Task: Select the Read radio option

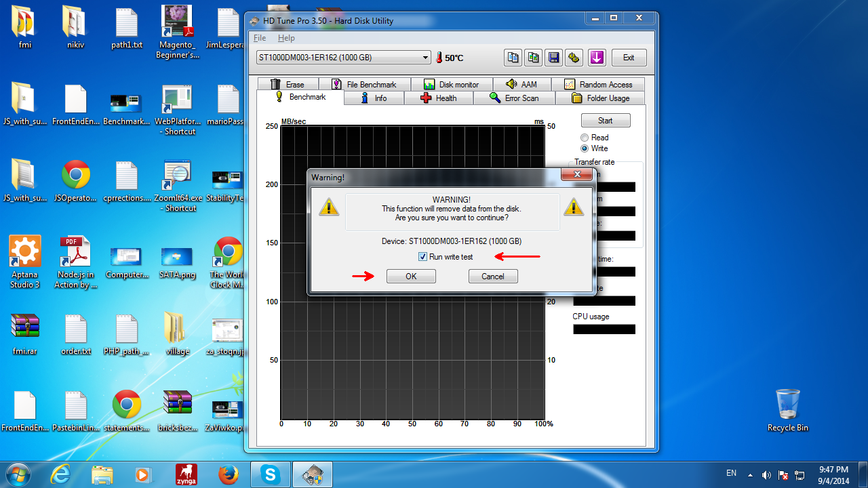Action: [x=585, y=138]
